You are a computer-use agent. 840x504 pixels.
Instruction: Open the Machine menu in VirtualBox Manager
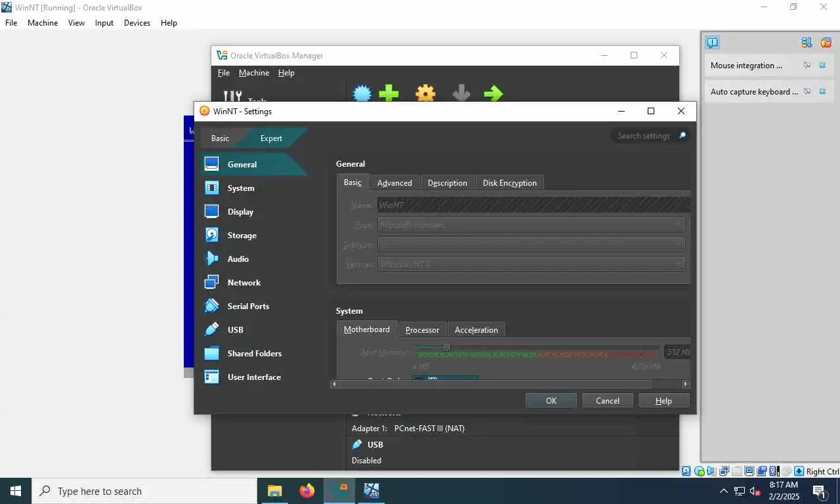click(x=254, y=73)
